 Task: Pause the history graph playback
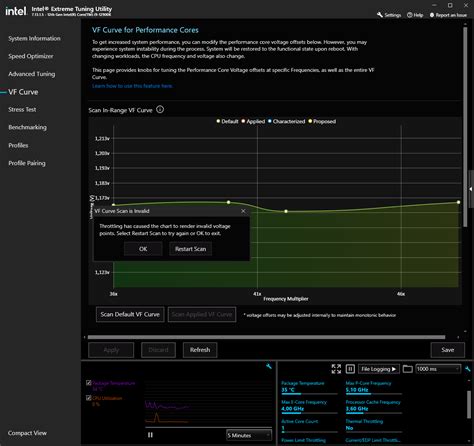[x=150, y=435]
